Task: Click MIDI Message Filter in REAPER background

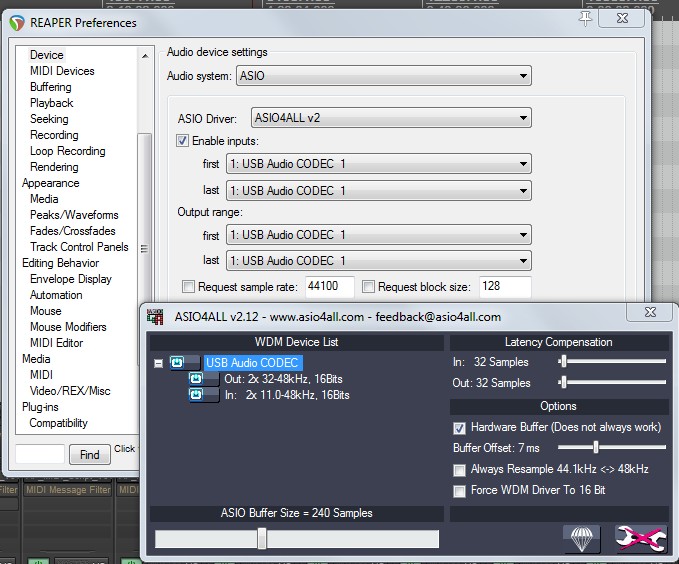Action: tap(68, 490)
